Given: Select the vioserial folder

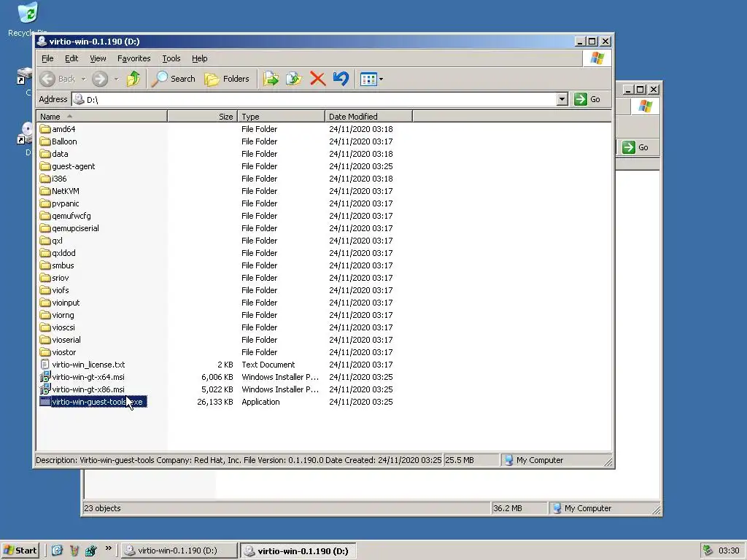Looking at the screenshot, I should (x=61, y=340).
